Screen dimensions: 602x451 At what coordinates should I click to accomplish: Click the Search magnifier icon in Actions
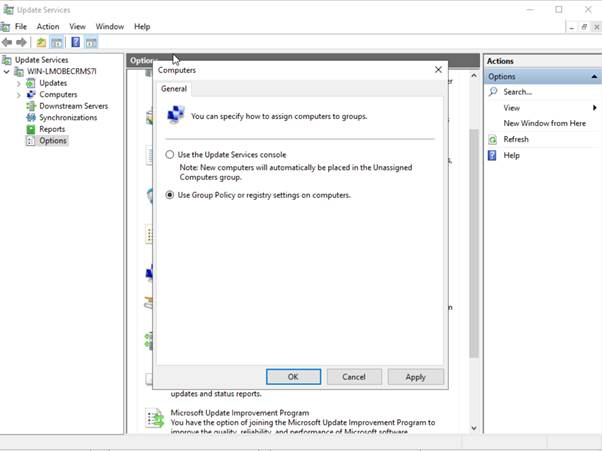pyautogui.click(x=493, y=92)
